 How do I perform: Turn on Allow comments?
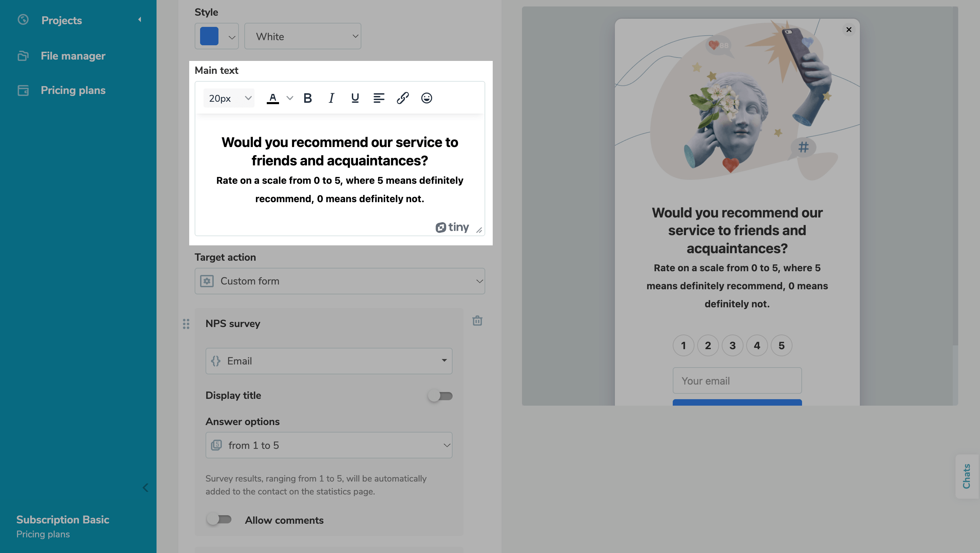tap(219, 520)
